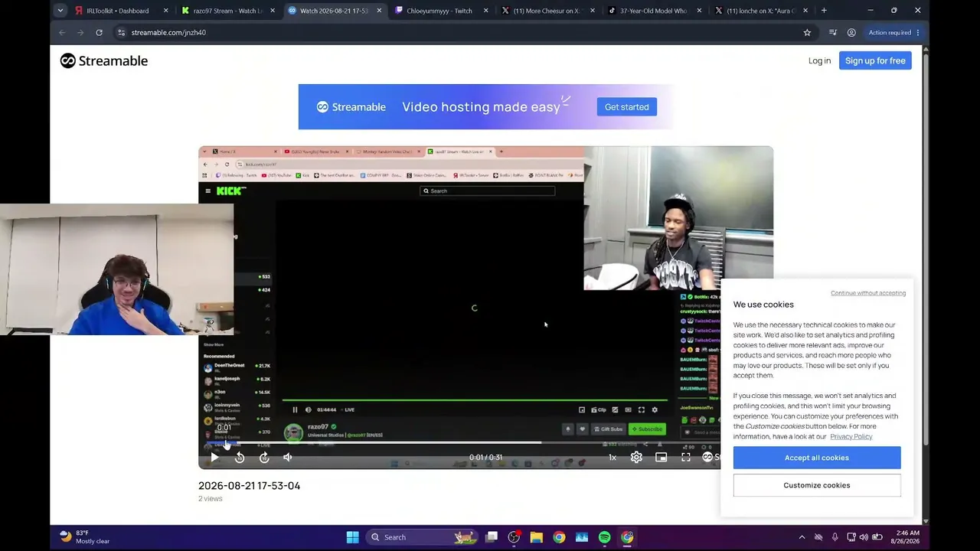Toggle picture-in-picture mode
Viewport: 980px width, 551px height.
tap(661, 457)
